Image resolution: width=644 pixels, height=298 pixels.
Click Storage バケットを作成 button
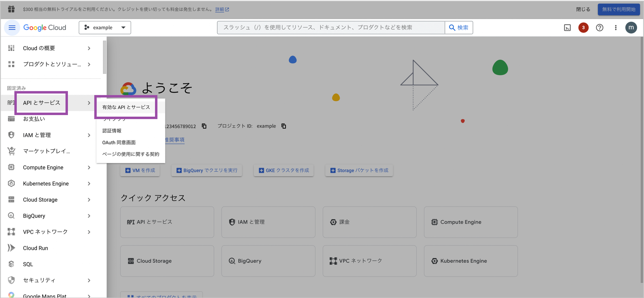pos(359,170)
